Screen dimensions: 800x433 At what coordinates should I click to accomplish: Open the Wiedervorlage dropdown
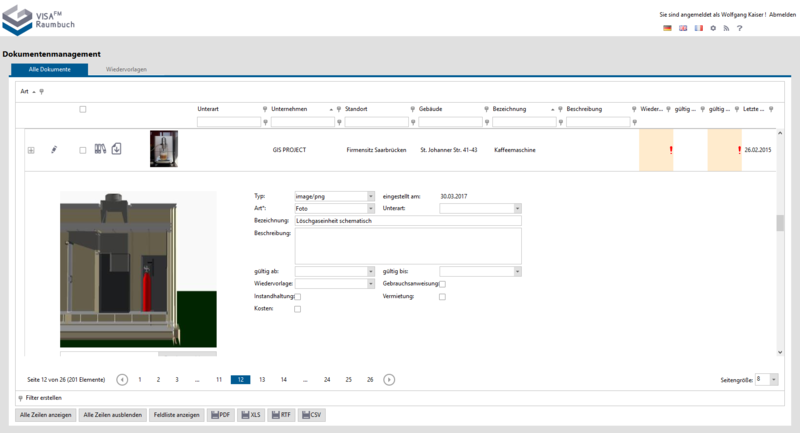(371, 284)
